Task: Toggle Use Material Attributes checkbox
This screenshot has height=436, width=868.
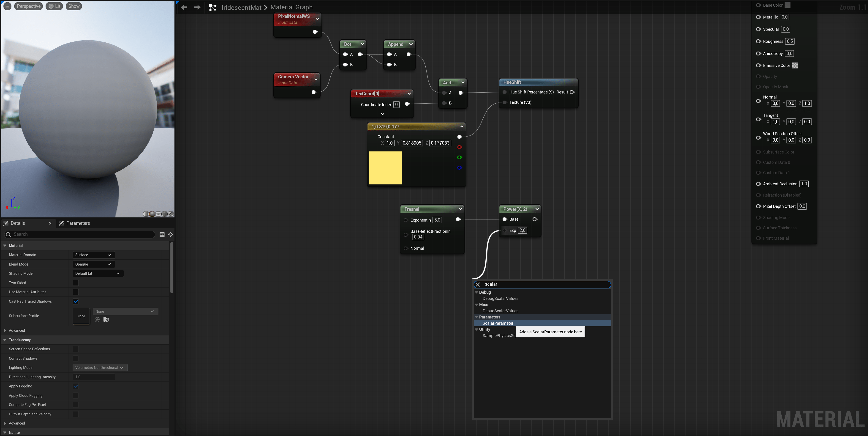Action: point(76,292)
